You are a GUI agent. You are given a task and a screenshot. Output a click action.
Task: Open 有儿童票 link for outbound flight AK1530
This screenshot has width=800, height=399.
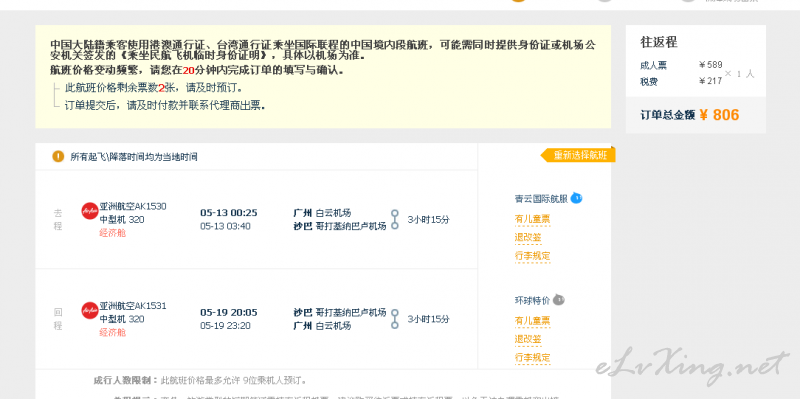(532, 219)
